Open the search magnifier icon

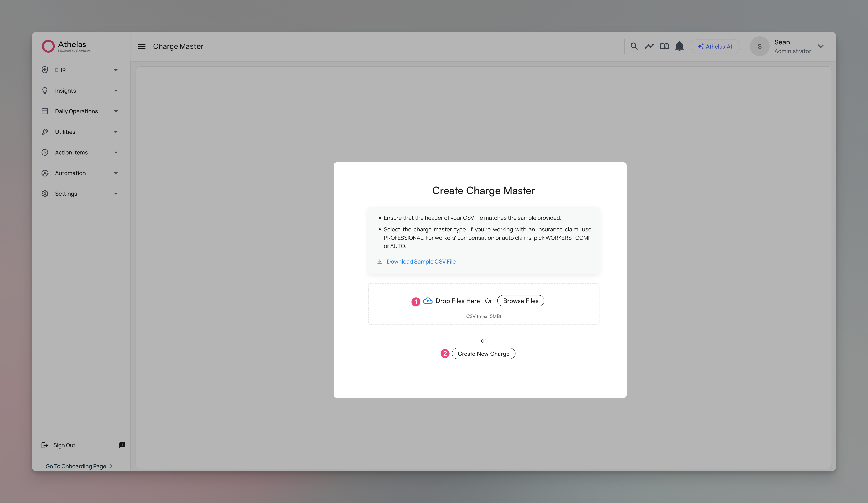tap(634, 46)
